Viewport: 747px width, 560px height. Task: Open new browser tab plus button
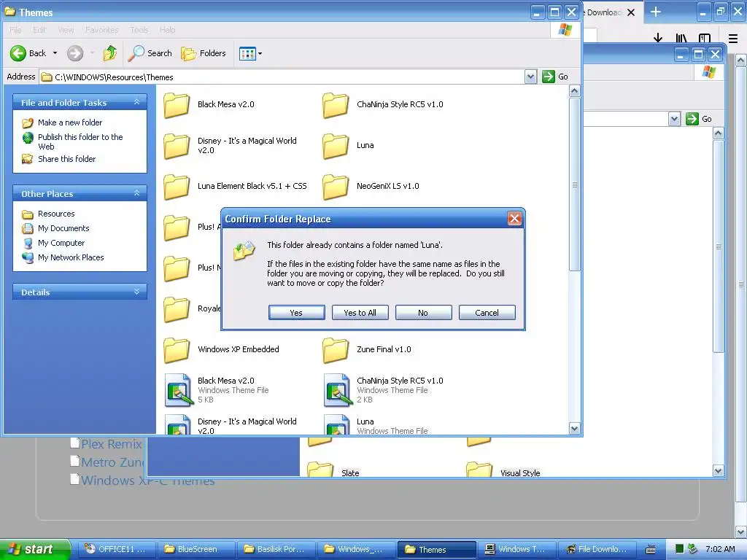(x=656, y=12)
